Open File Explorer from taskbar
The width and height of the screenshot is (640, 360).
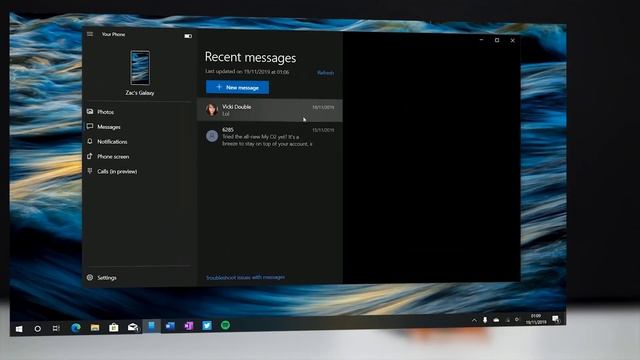95,327
